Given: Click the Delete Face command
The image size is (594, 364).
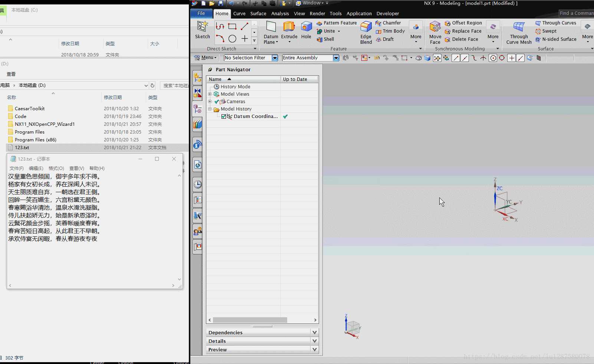Looking at the screenshot, I should pyautogui.click(x=461, y=39).
